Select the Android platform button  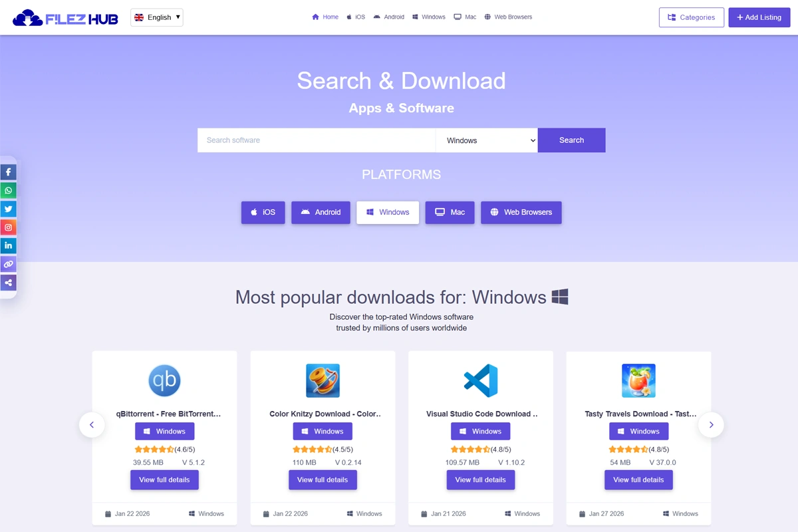coord(321,213)
